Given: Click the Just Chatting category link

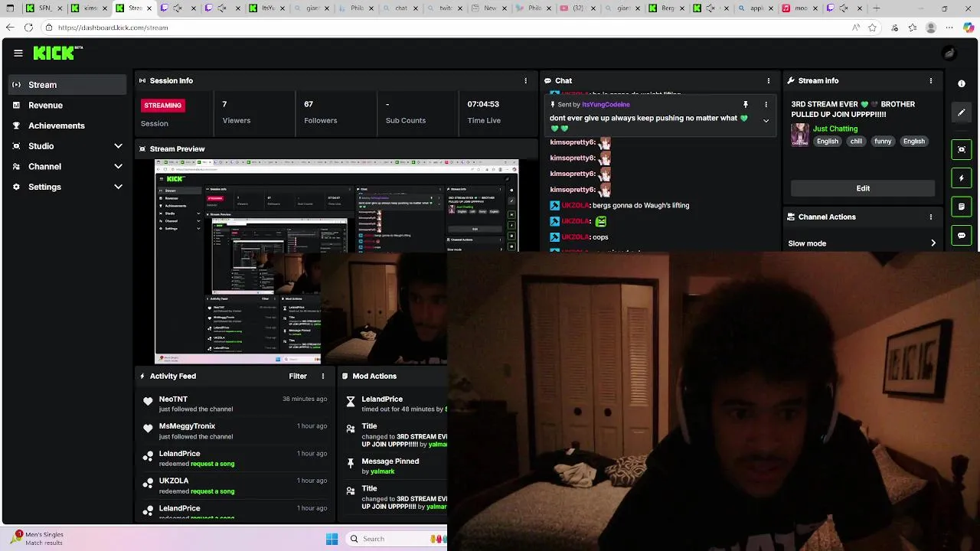Looking at the screenshot, I should pos(835,129).
